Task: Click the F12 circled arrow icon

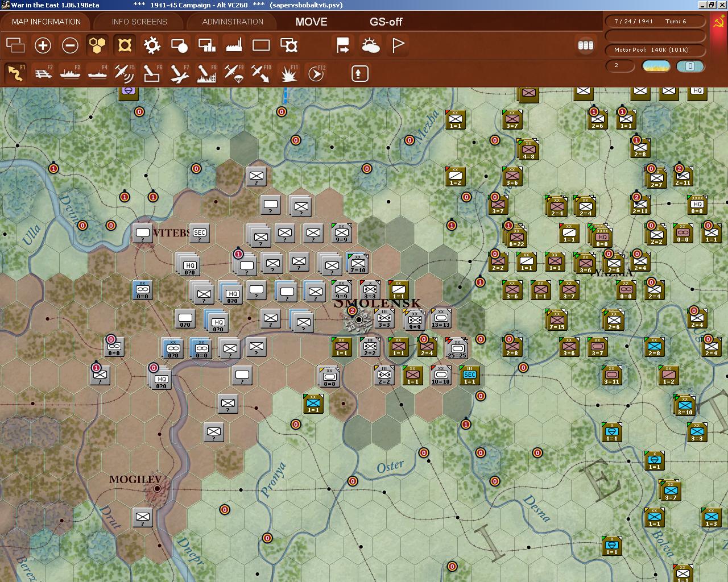Action: [316, 73]
